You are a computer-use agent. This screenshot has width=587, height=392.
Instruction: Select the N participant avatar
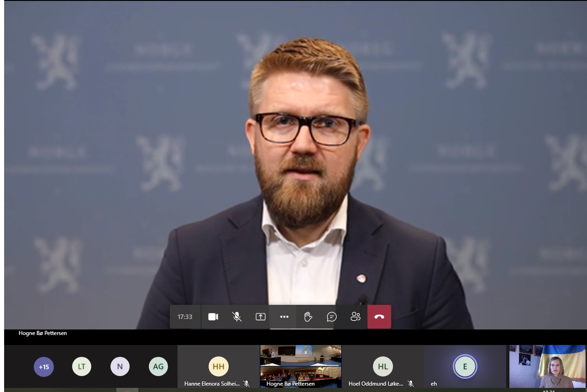[120, 366]
